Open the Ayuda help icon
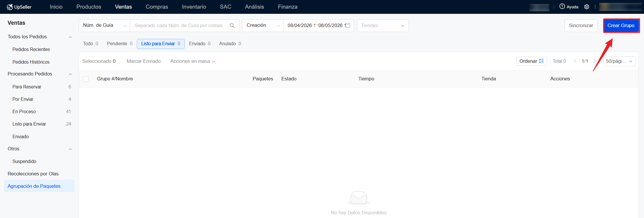The image size is (644, 218). pos(562,7)
